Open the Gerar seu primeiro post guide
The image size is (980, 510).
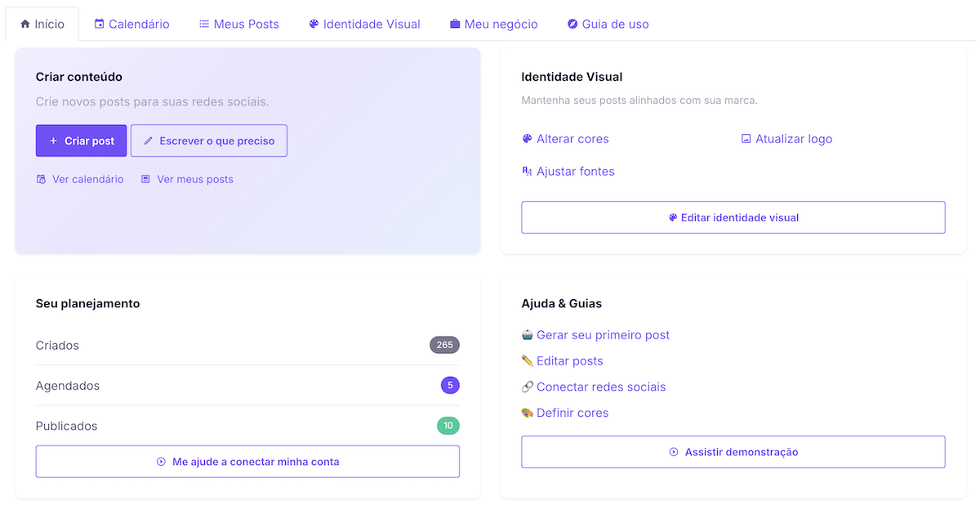coord(603,335)
